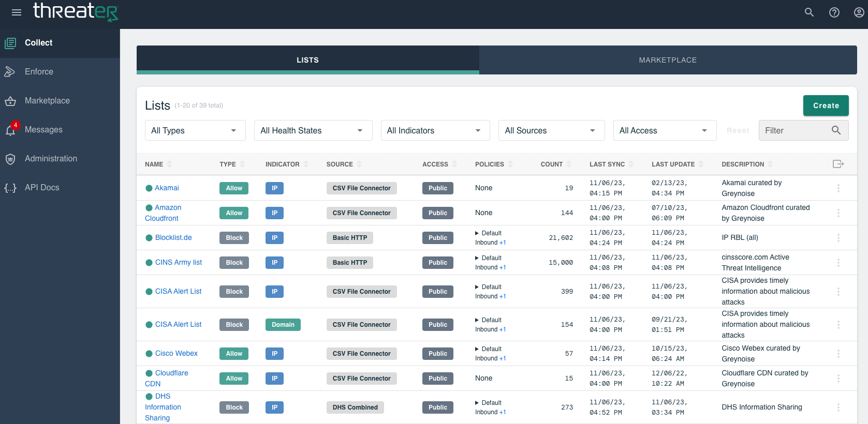Open the Cloudflare CDN list link
The height and width of the screenshot is (424, 868).
[x=167, y=378]
